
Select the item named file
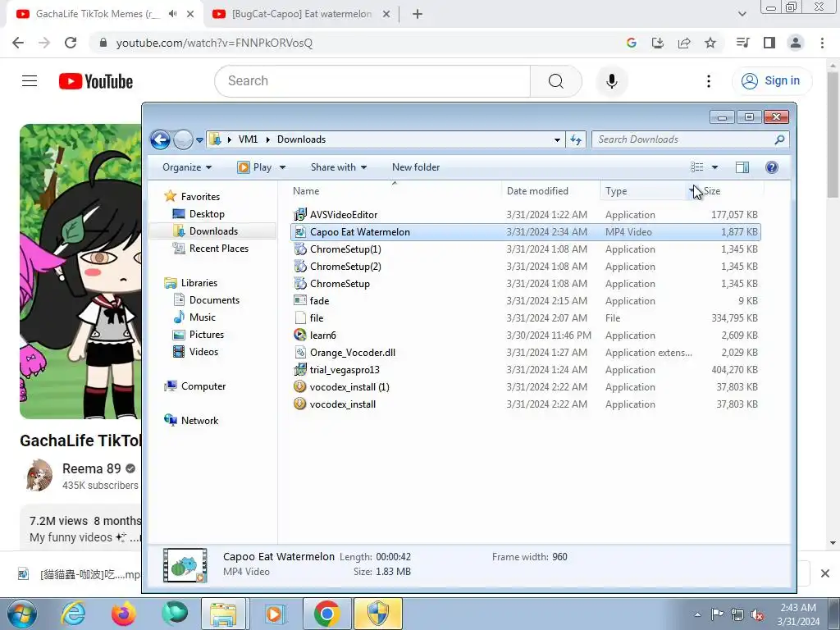[317, 318]
